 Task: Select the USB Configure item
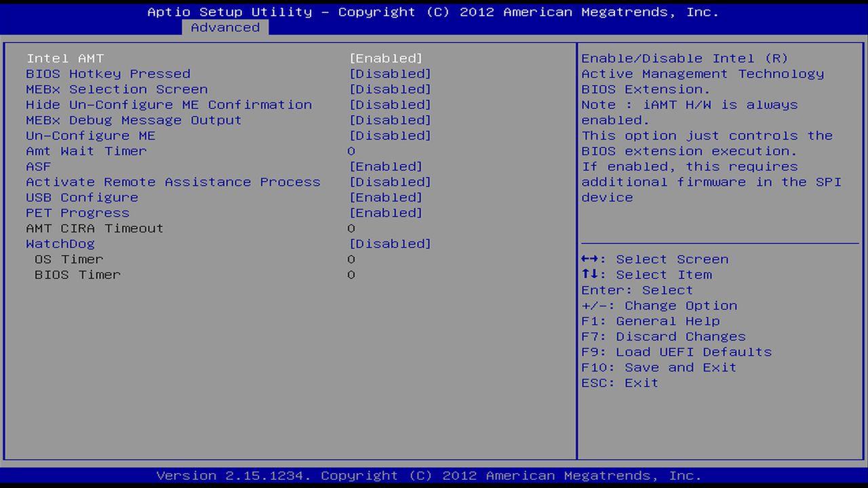82,198
